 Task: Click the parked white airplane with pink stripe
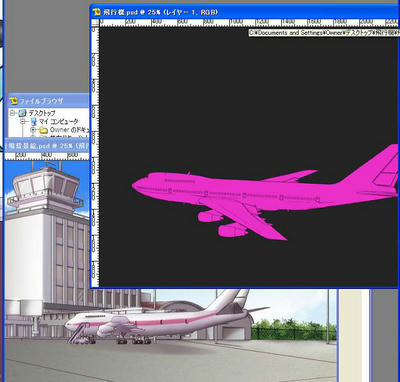[158, 320]
